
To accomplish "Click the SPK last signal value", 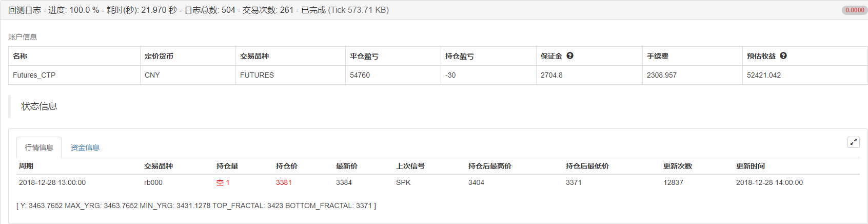I will point(403,182).
